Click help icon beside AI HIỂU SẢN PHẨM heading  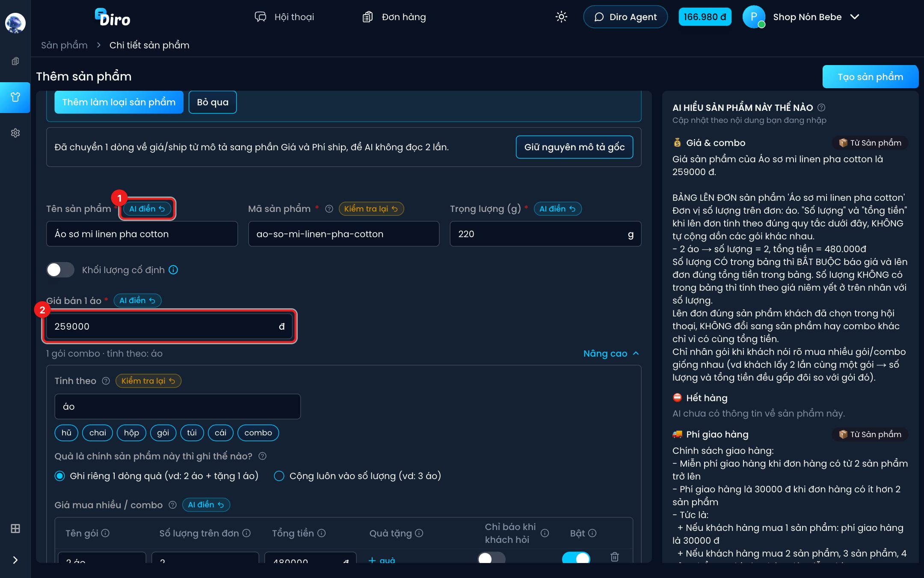pyautogui.click(x=821, y=107)
